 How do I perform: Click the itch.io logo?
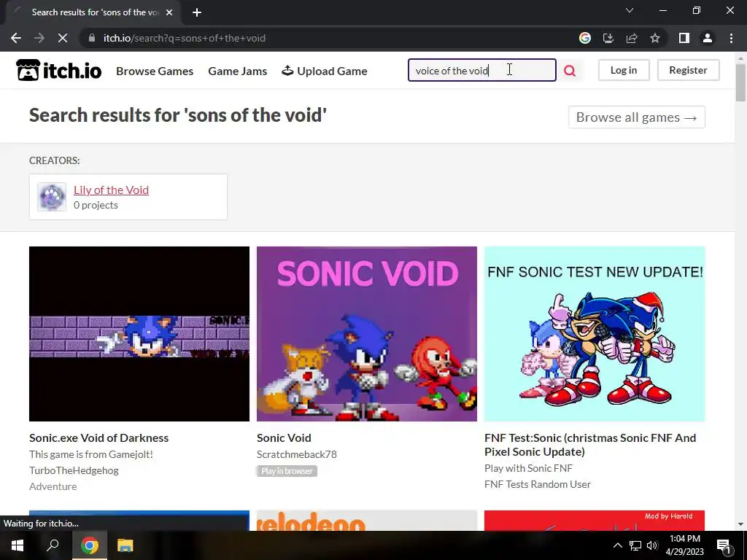pyautogui.click(x=58, y=71)
